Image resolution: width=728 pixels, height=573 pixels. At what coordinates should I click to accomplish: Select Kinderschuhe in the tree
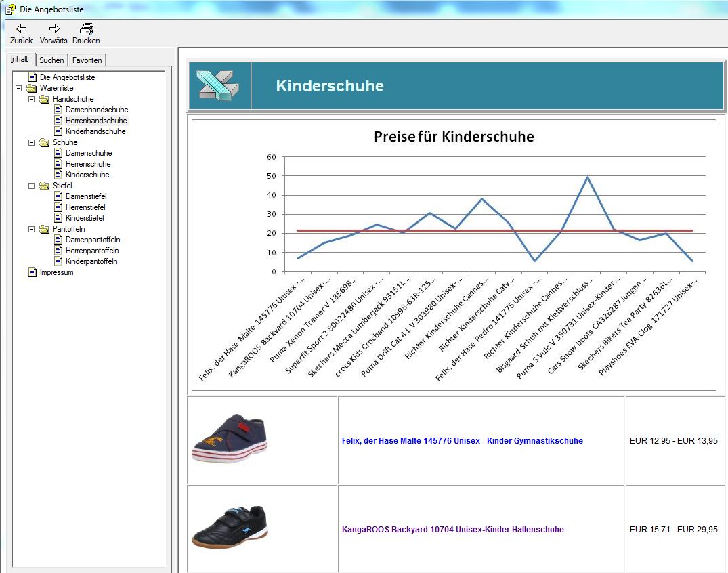point(87,175)
